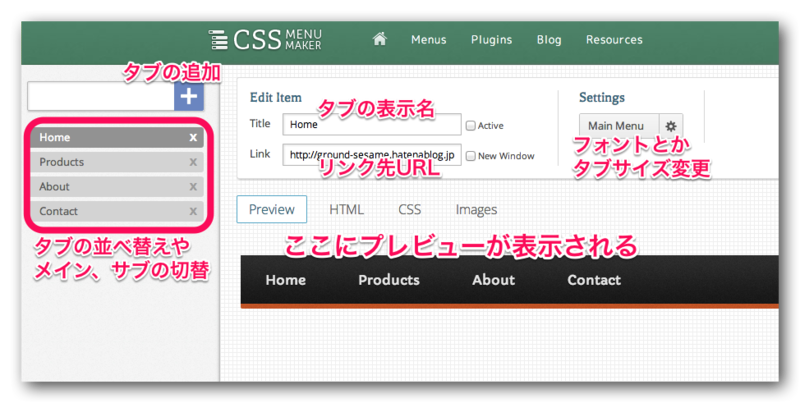
Task: Switch to the Preview tab
Action: [x=272, y=209]
